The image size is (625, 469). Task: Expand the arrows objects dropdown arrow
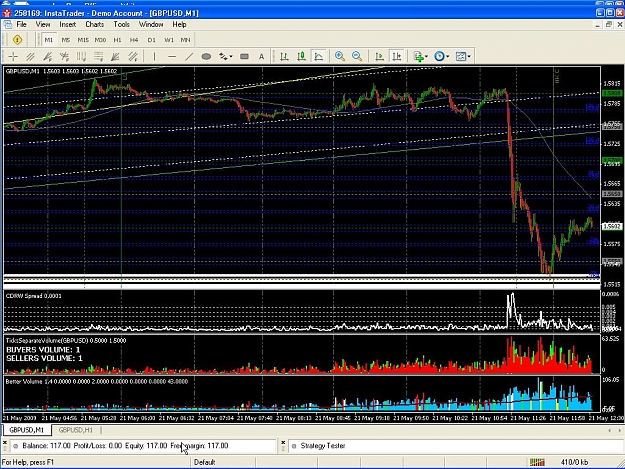(x=231, y=57)
